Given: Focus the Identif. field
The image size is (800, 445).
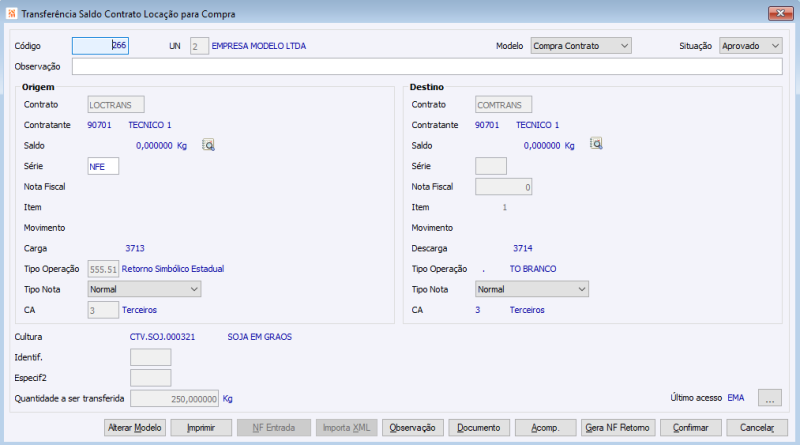Looking at the screenshot, I should (151, 357).
